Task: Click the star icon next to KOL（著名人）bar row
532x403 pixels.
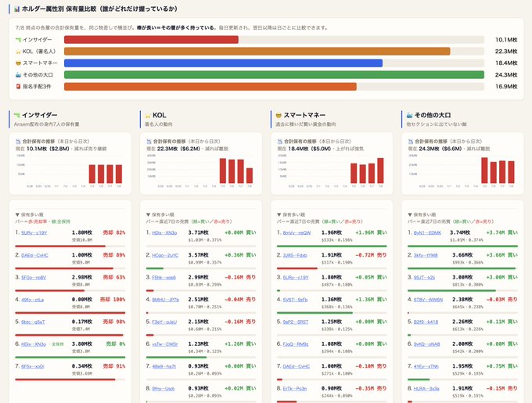Action: pos(18,52)
